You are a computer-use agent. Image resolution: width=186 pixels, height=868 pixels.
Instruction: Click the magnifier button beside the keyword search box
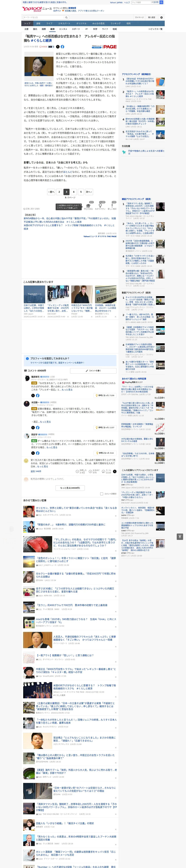point(66,18)
